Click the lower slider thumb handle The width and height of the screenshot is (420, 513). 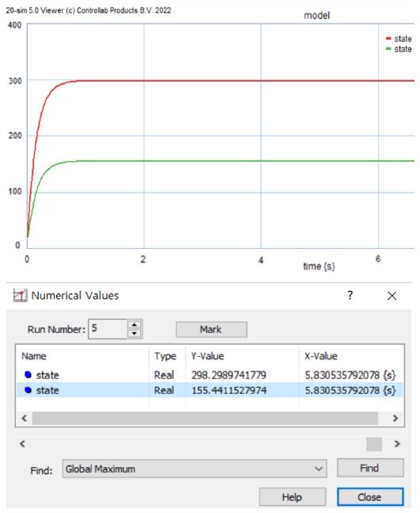[374, 444]
